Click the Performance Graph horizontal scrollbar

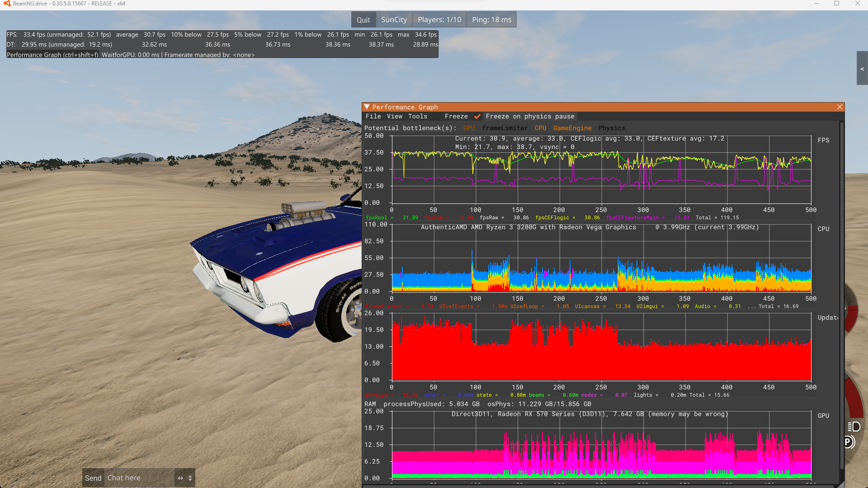tap(598, 486)
